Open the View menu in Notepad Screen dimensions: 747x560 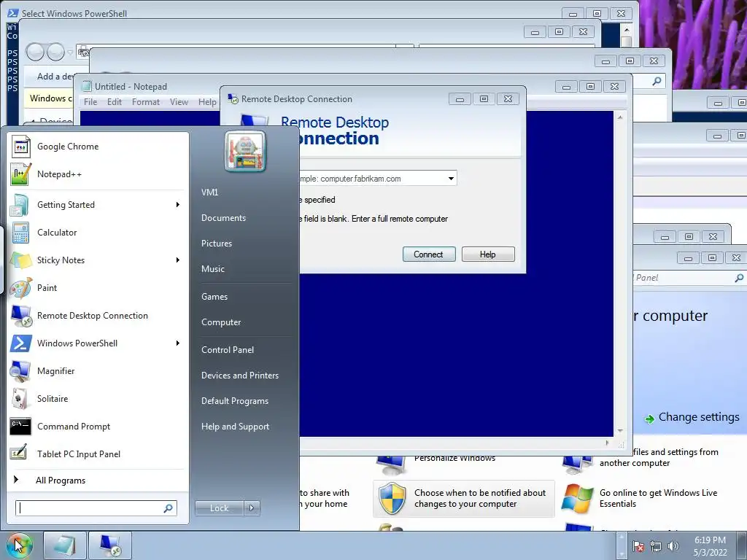coord(179,102)
